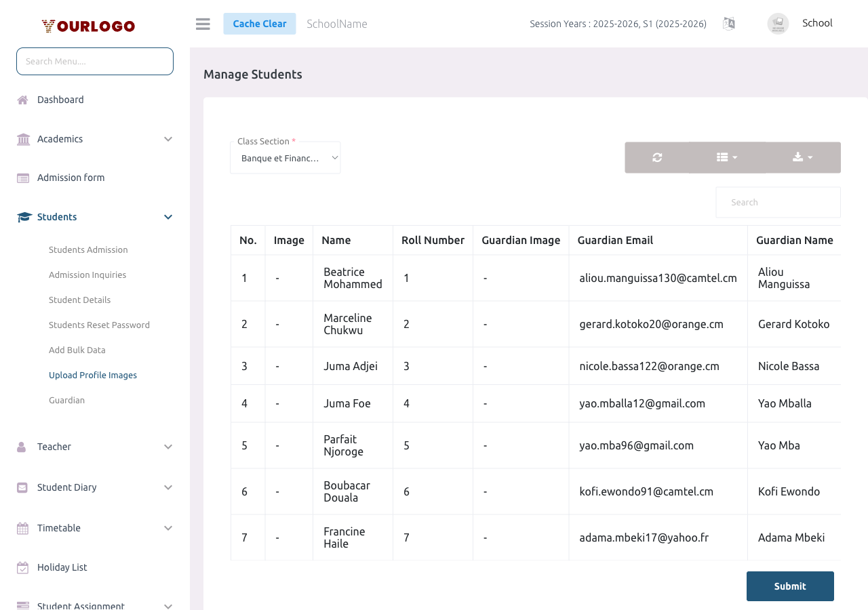Click the Timetable calendar icon

[x=22, y=527]
